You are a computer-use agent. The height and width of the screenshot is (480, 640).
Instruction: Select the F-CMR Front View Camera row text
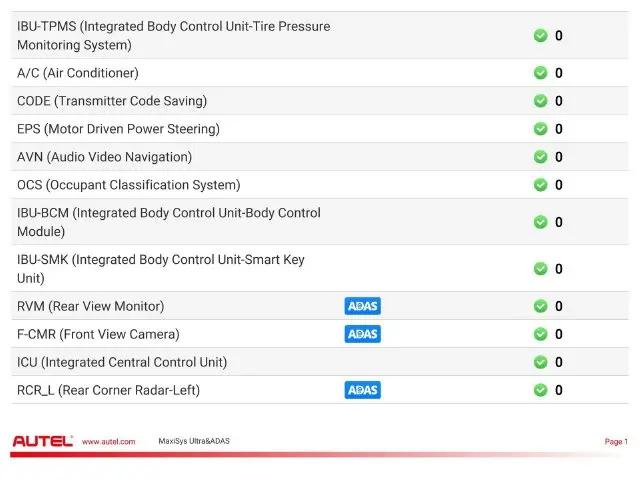pos(98,334)
